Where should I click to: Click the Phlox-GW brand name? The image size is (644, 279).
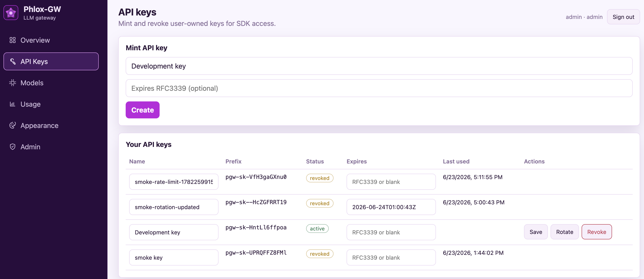click(42, 9)
